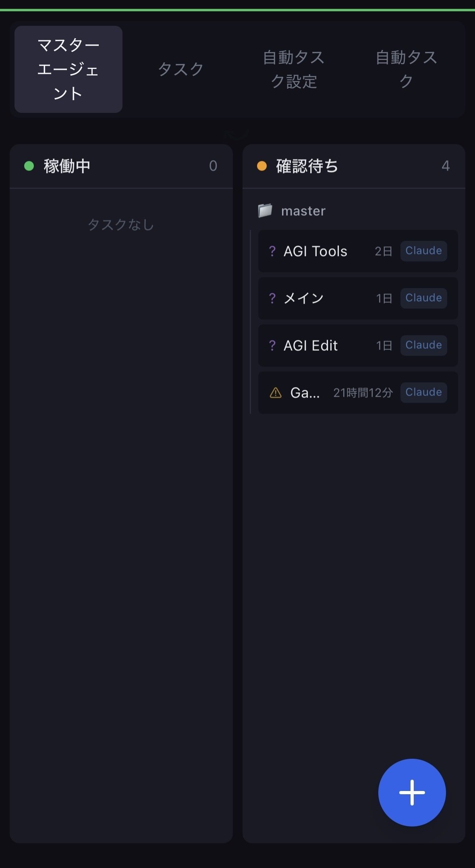Click the question mark beside AGI Tools
The image size is (475, 868).
click(x=272, y=251)
